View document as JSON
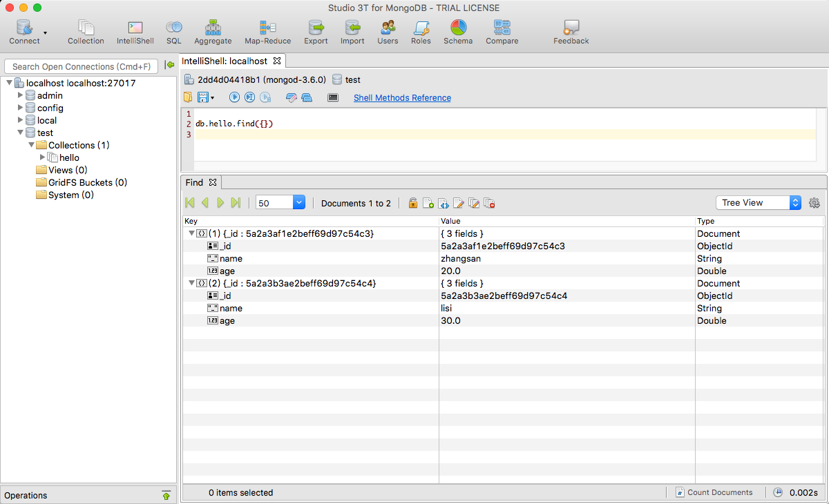Screen dimensions: 829x504 click(444, 202)
